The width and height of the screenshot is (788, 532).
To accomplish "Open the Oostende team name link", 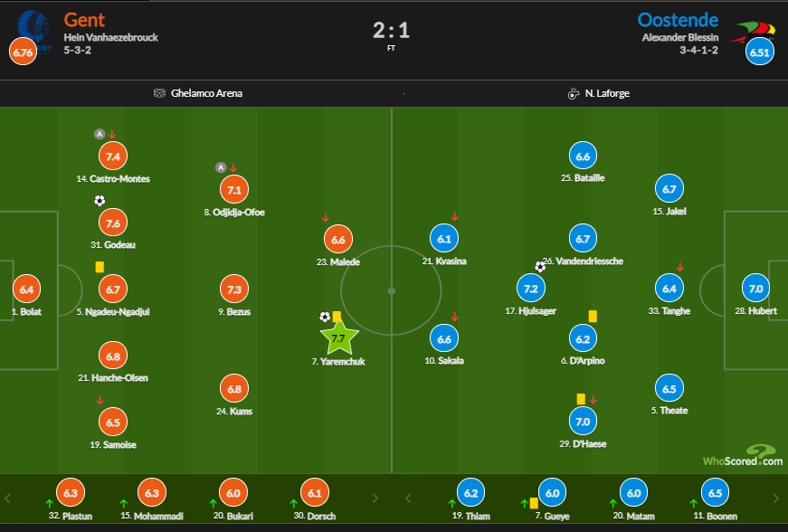I will pyautogui.click(x=678, y=19).
